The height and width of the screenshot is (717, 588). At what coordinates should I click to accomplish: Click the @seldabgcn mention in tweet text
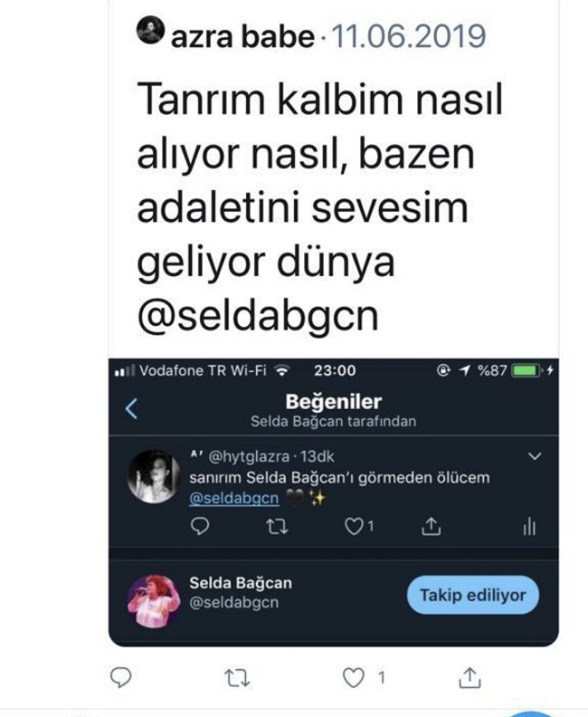coord(258,316)
